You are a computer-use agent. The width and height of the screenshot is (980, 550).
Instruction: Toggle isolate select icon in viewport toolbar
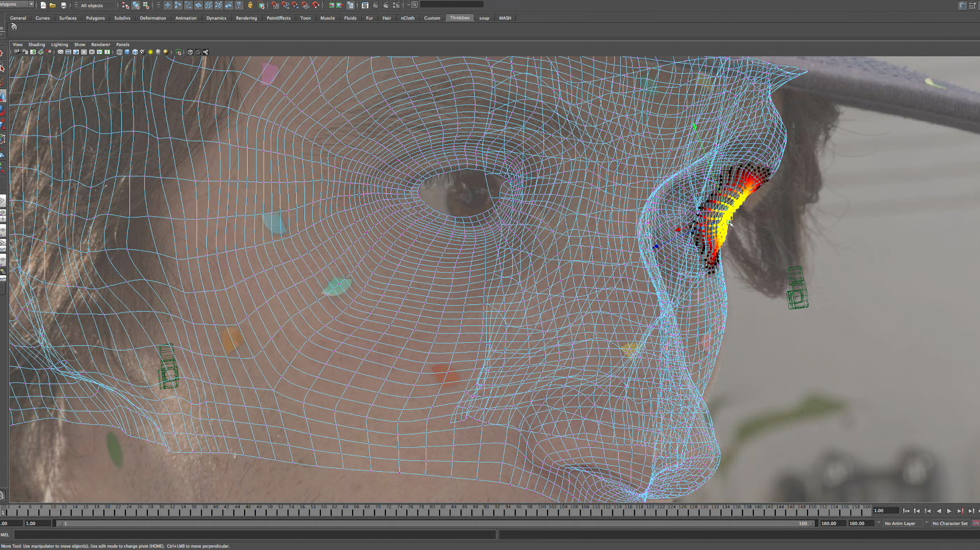[178, 52]
